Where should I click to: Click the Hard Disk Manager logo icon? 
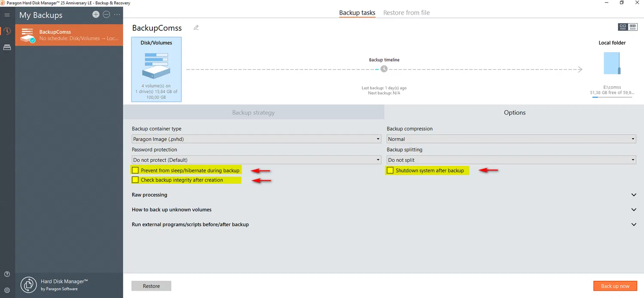pos(28,284)
